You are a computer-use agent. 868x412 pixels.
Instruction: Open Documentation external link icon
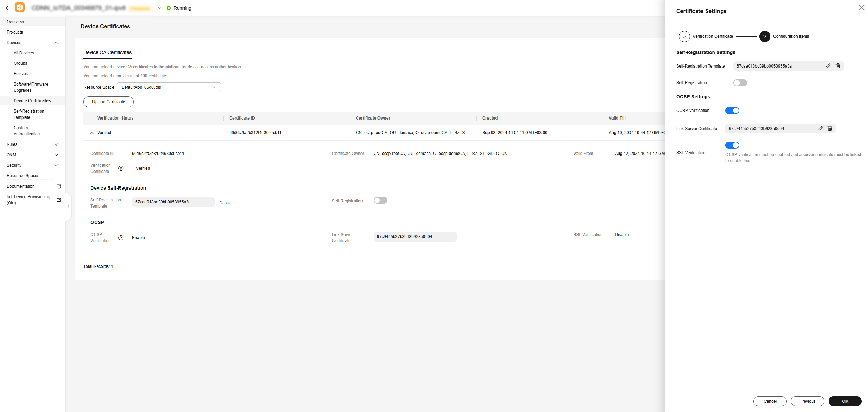(59, 186)
